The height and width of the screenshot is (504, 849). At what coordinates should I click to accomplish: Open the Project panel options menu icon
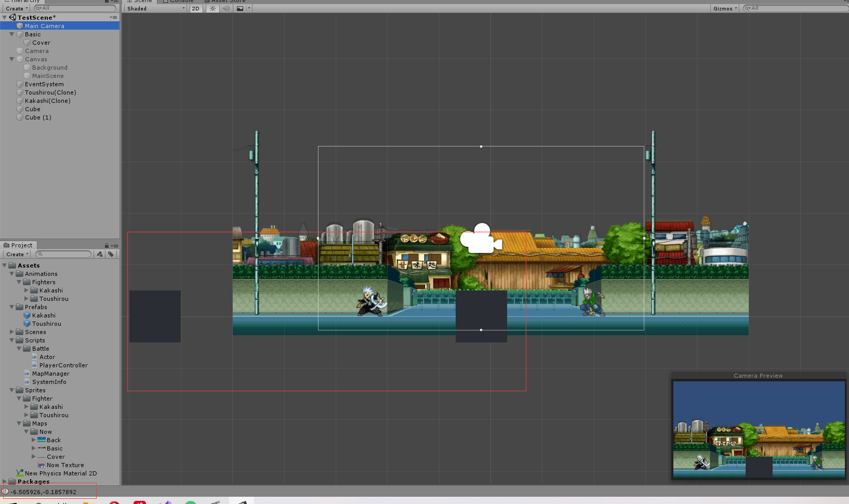click(115, 246)
